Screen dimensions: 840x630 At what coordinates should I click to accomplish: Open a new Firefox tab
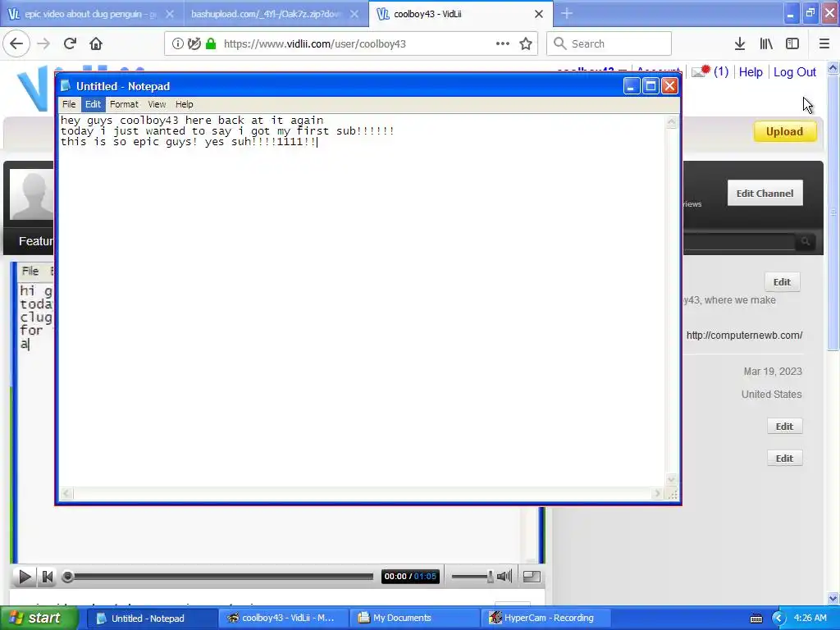coord(567,14)
